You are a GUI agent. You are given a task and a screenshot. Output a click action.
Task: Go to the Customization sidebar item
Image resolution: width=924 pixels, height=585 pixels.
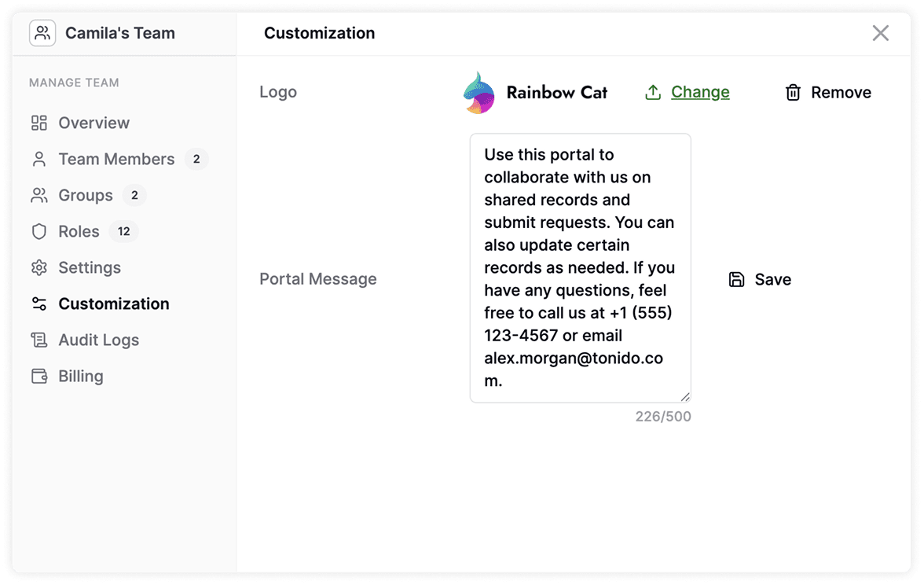[x=113, y=304]
